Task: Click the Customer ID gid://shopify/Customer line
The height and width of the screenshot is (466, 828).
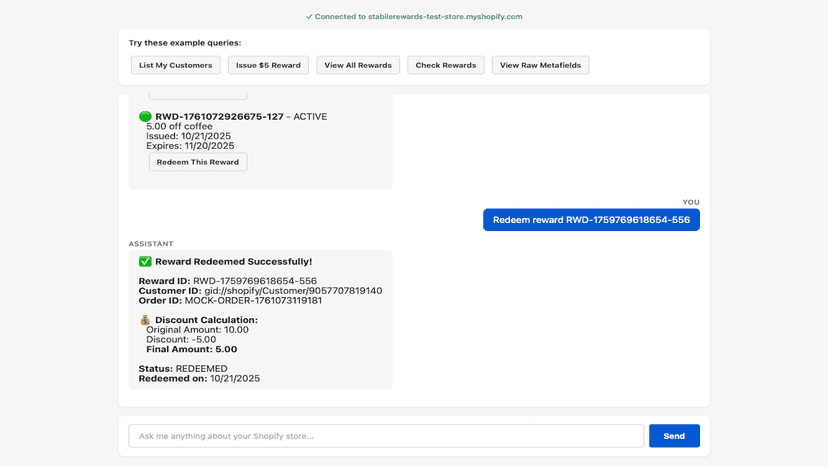Action: tap(260, 291)
